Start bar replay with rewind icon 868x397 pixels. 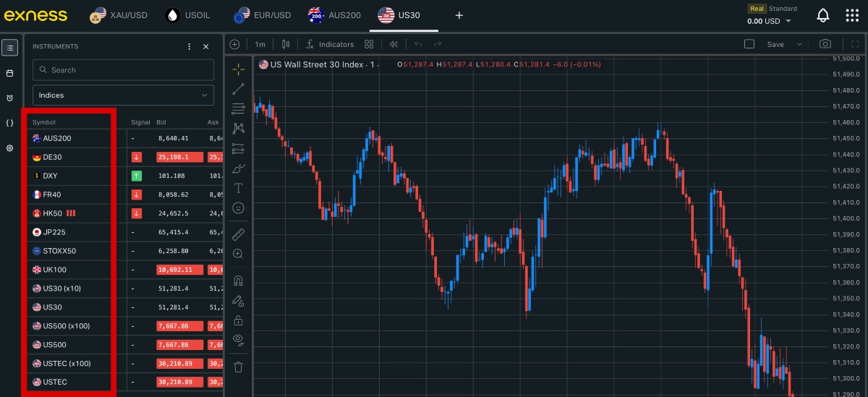[x=393, y=44]
